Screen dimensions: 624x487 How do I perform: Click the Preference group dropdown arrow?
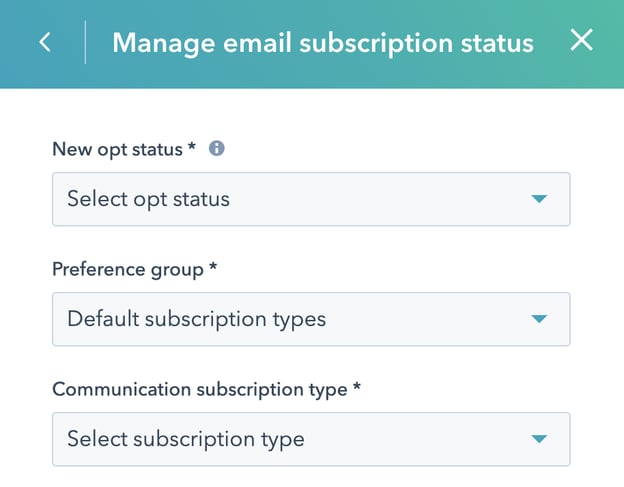click(539, 319)
